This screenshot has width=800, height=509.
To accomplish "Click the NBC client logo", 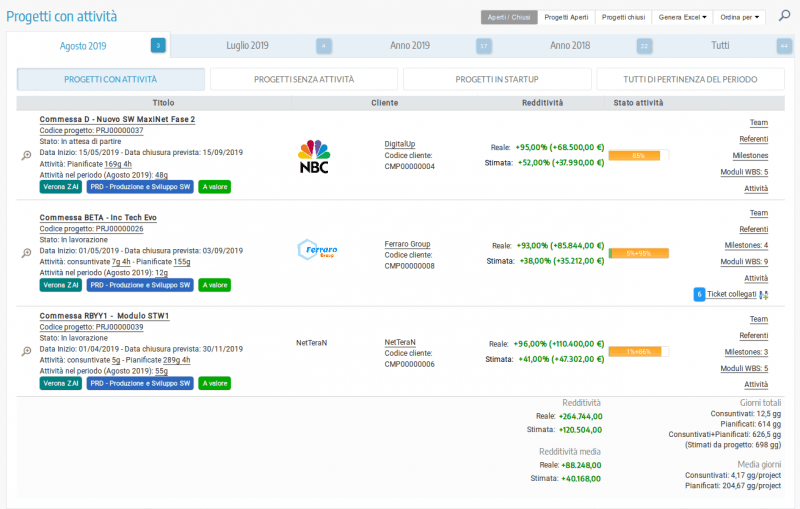I will [314, 156].
